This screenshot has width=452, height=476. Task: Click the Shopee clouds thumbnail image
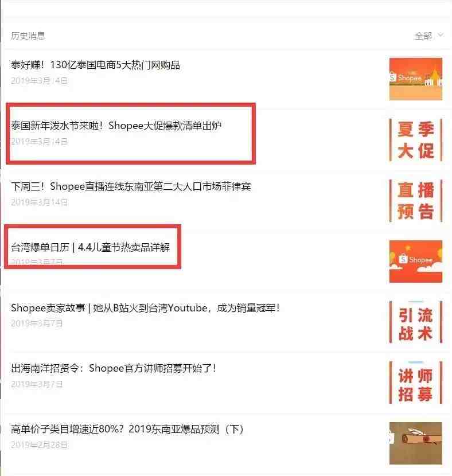coord(415,262)
